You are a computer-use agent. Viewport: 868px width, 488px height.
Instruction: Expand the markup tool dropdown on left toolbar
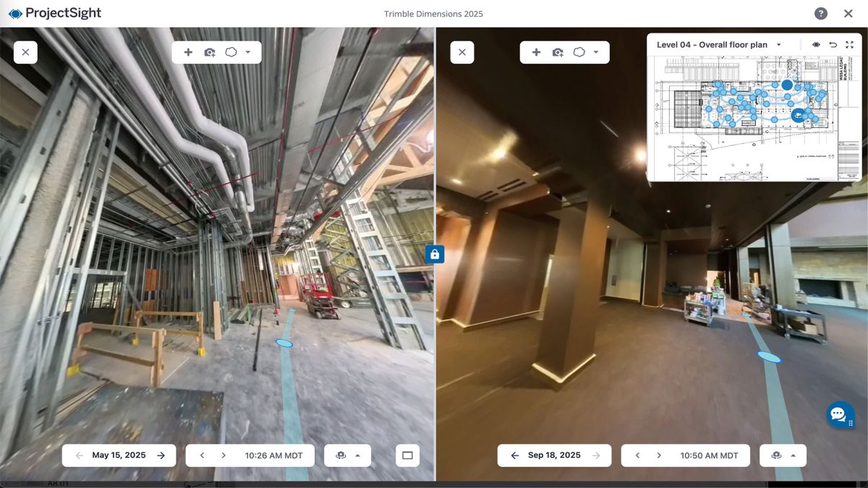249,52
